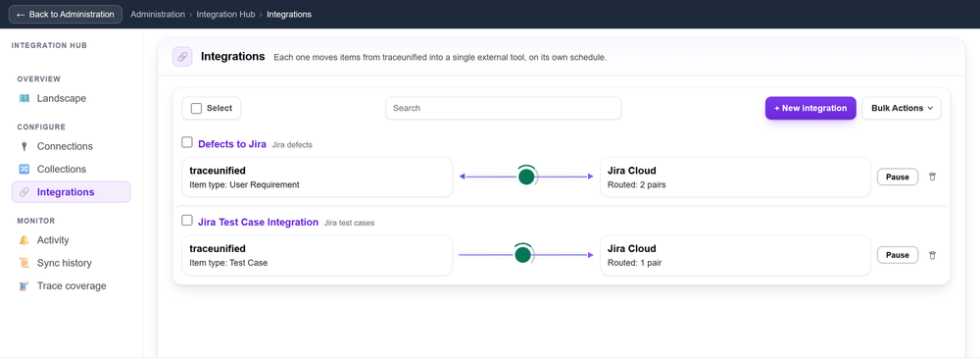Click 'Routed: 2 pairs' text
The width and height of the screenshot is (980, 358).
pos(636,184)
